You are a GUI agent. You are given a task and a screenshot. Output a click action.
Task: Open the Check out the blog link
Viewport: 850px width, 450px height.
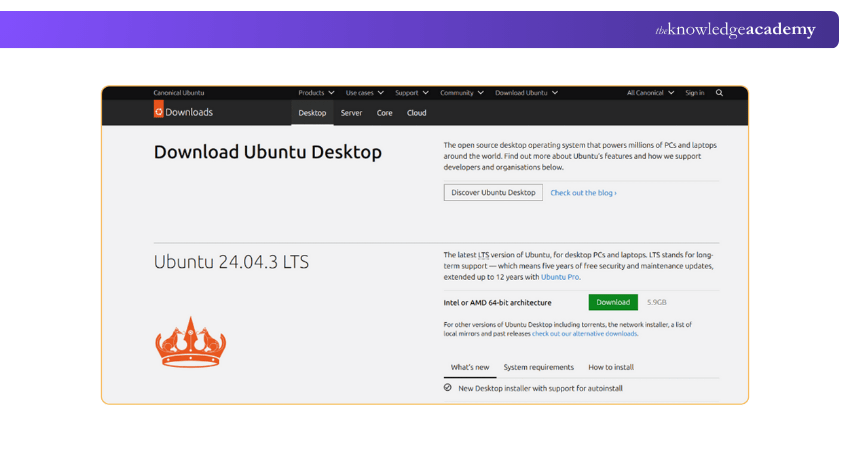[x=583, y=193]
